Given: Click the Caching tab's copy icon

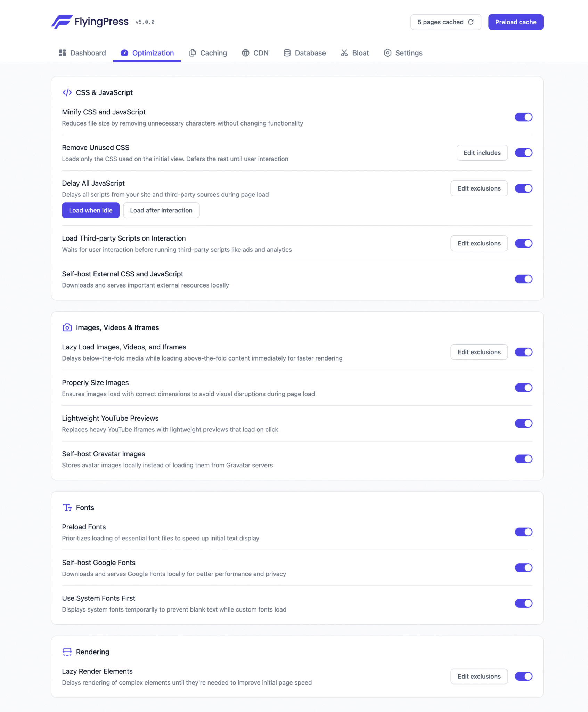Looking at the screenshot, I should [193, 53].
